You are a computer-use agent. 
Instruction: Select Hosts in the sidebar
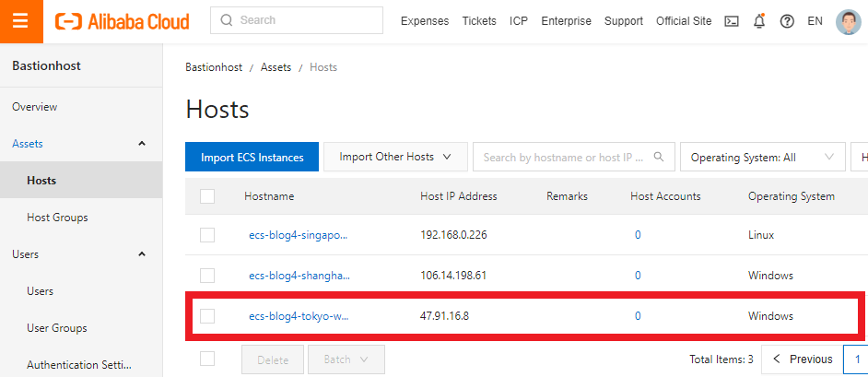coord(81,181)
